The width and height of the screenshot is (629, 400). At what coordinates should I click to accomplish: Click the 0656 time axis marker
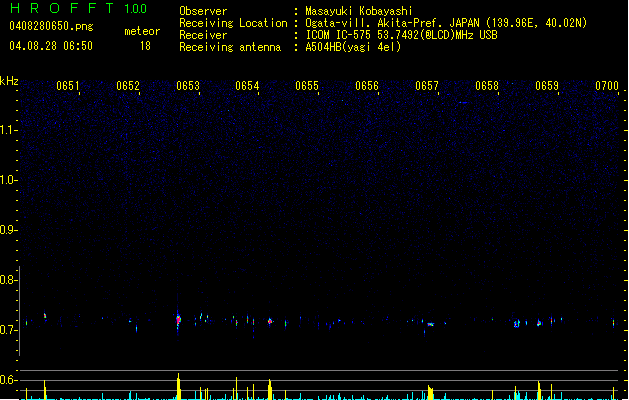tap(367, 86)
